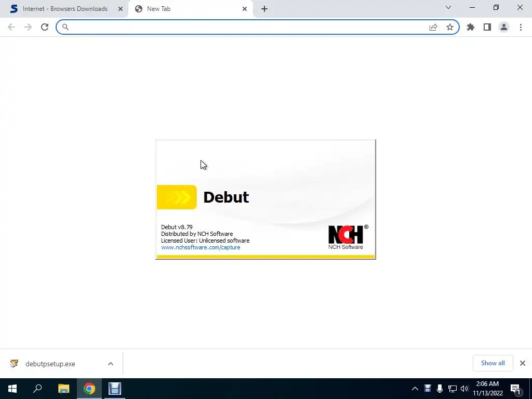The image size is (532, 399).
Task: Click the Debut v8.79 version text
Action: pos(177,227)
